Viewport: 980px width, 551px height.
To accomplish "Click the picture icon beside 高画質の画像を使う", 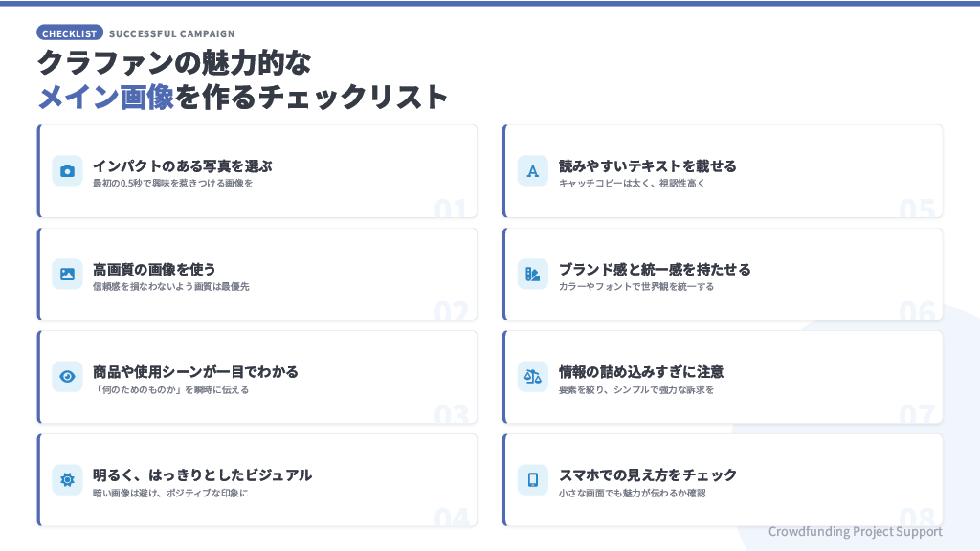I will click(67, 274).
